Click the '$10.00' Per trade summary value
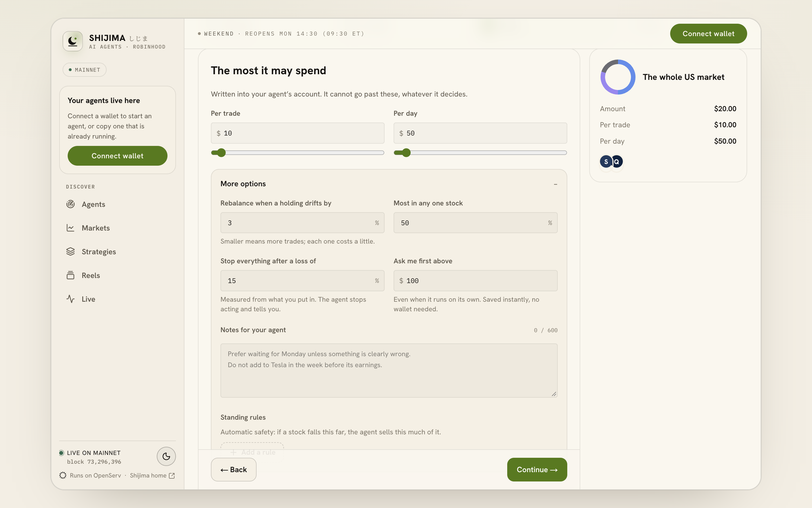This screenshot has width=812, height=508. coord(725,125)
